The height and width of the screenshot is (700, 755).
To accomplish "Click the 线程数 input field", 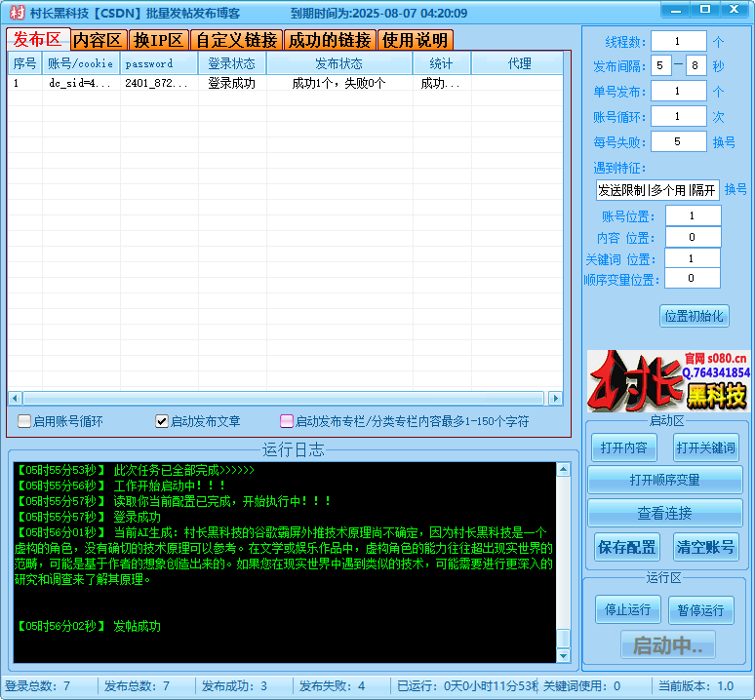I will click(x=679, y=41).
